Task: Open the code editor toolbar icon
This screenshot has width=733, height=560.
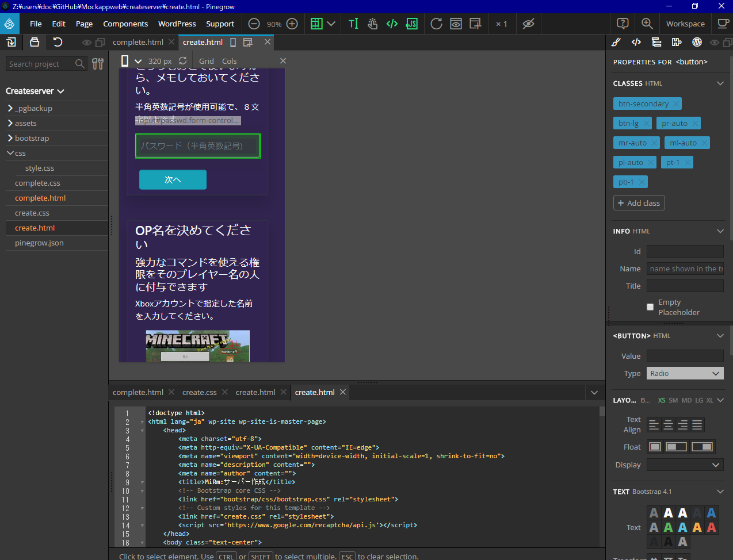Action: pos(392,24)
